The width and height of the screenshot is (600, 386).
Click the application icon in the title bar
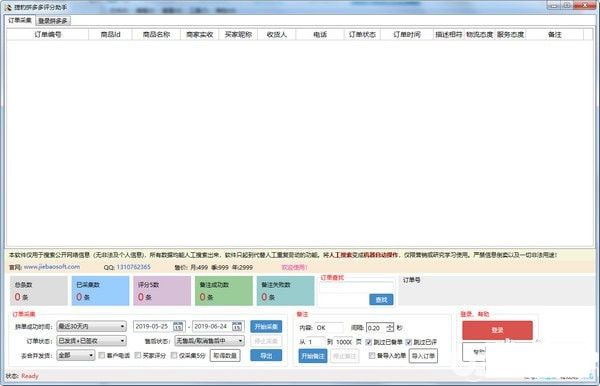pyautogui.click(x=8, y=7)
